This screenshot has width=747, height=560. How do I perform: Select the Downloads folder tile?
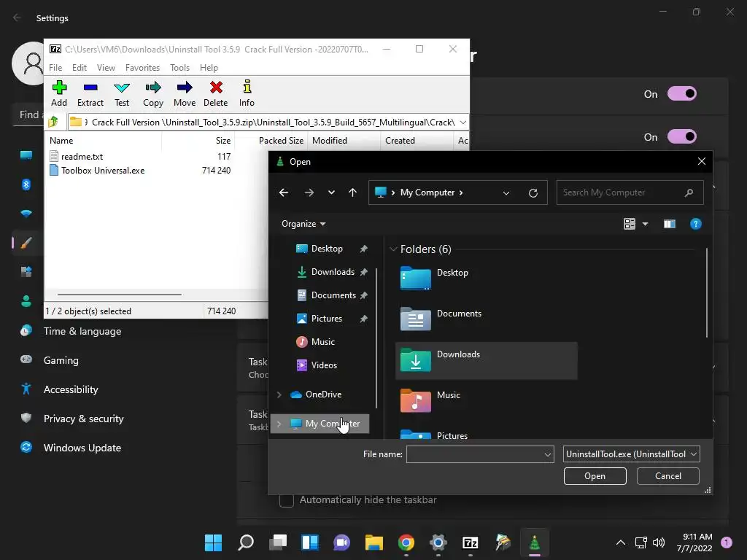point(487,360)
